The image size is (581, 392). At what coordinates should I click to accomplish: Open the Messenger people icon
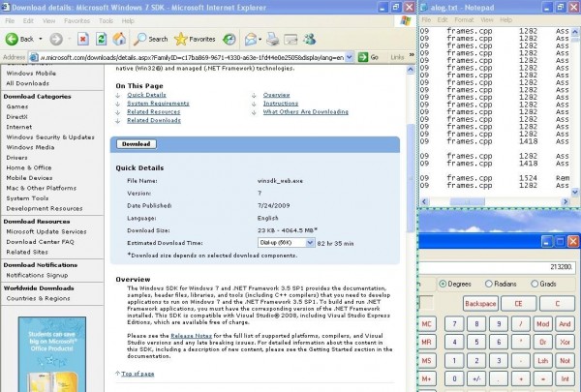point(310,39)
